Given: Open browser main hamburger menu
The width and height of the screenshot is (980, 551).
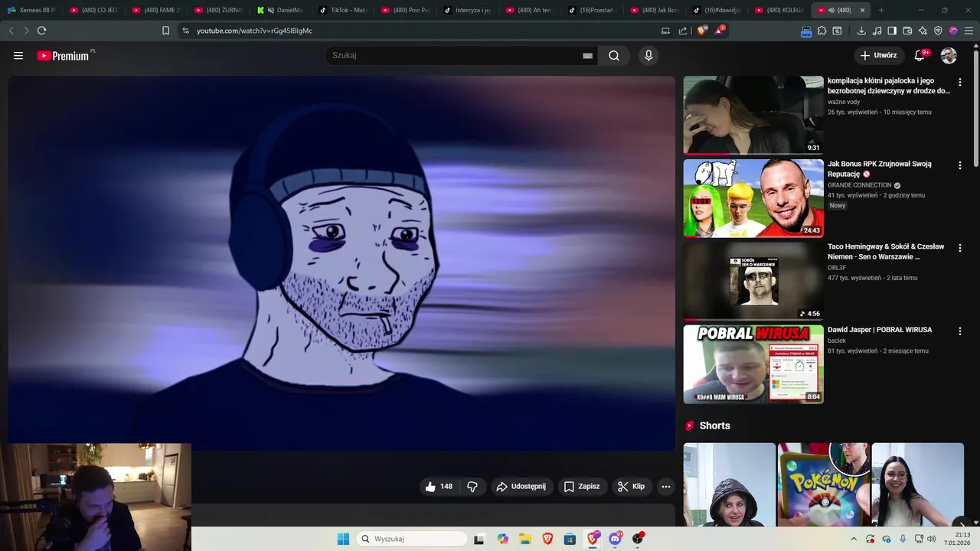Looking at the screenshot, I should 969,31.
